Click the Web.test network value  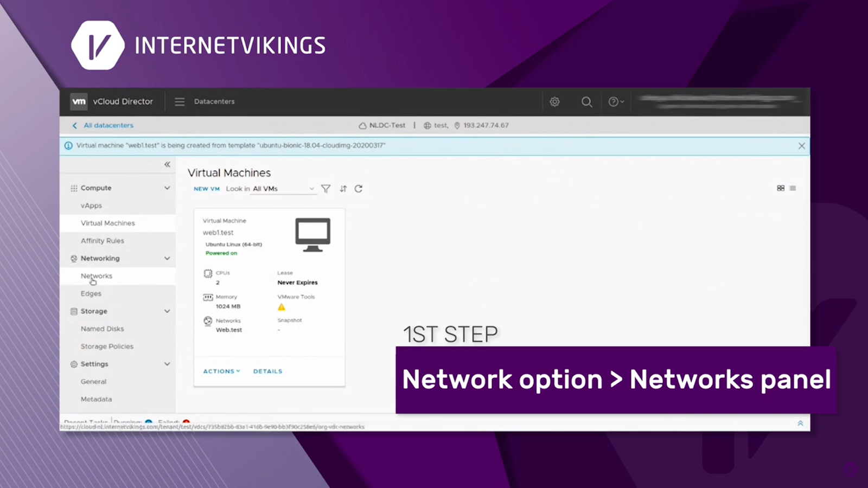pyautogui.click(x=229, y=330)
